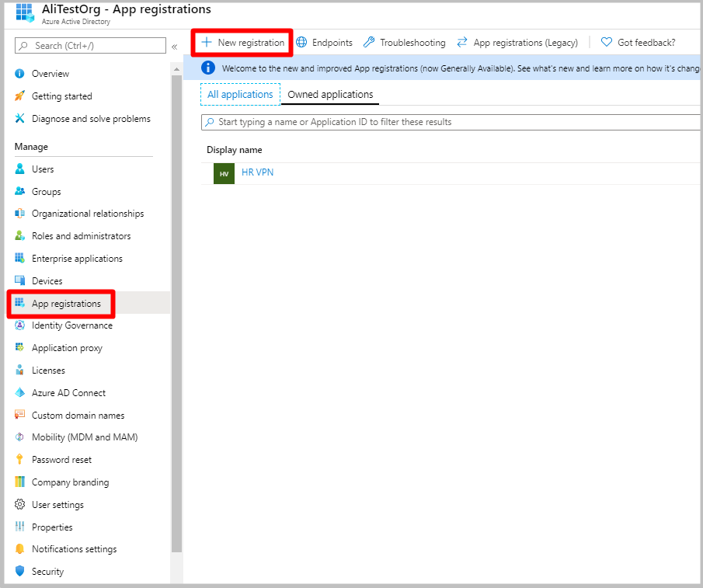Click the scroll up arrow on sidebar scrollbar
This screenshot has height=588, width=703.
(x=176, y=69)
